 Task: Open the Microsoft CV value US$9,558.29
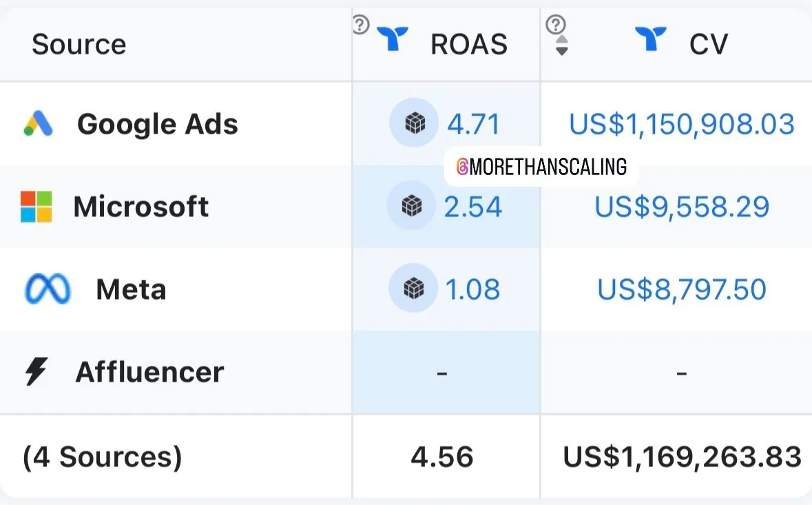tap(682, 207)
